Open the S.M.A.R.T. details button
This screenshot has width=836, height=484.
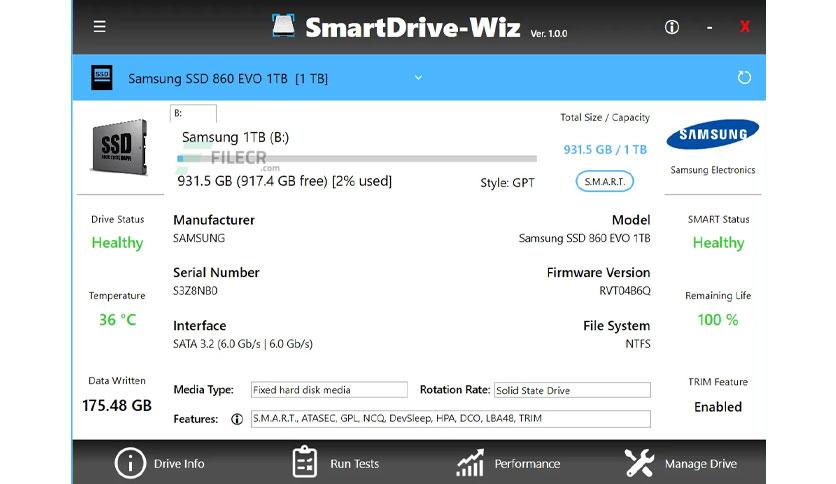pos(605,181)
